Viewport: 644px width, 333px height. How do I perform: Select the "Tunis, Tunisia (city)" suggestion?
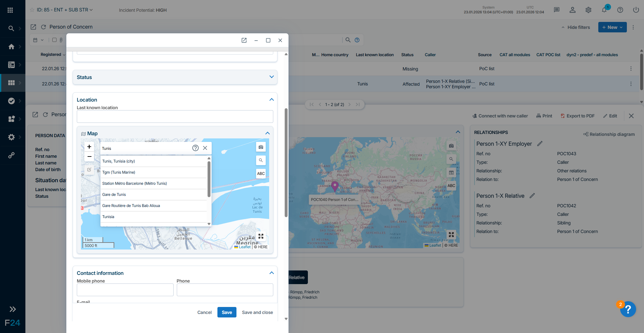point(118,161)
